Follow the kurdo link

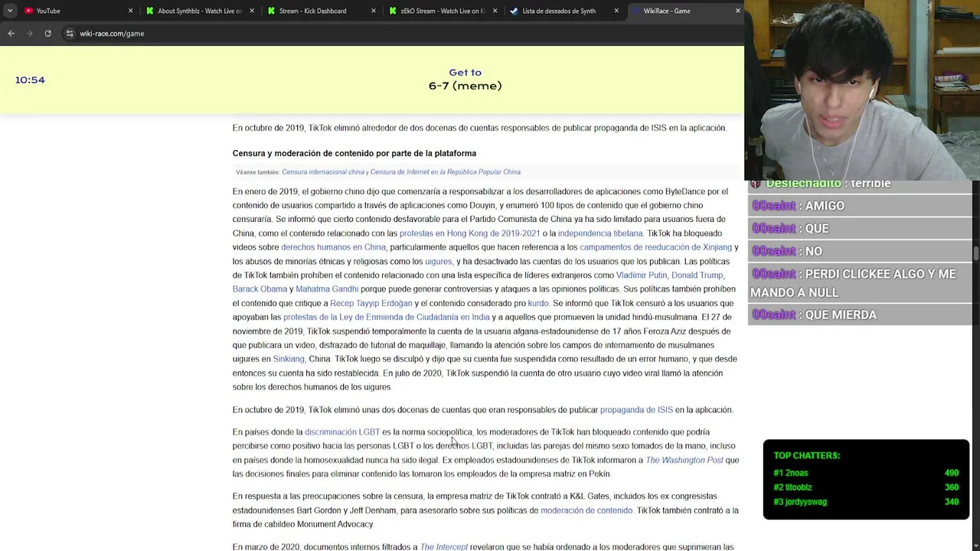click(x=537, y=303)
